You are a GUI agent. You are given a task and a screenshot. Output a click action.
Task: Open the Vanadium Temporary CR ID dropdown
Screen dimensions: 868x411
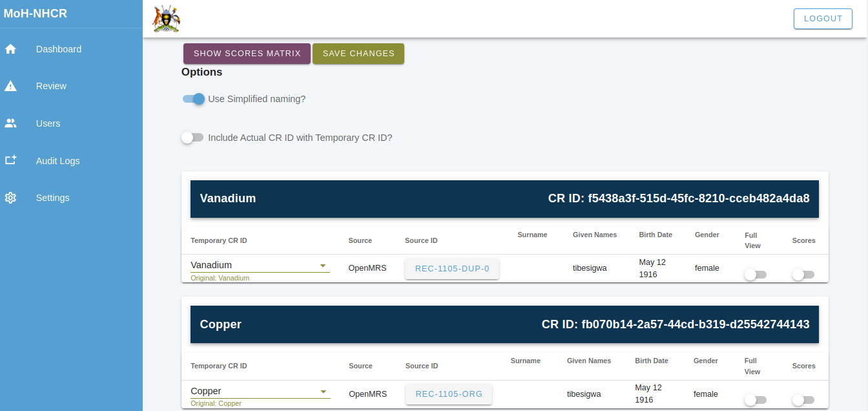[x=260, y=265]
